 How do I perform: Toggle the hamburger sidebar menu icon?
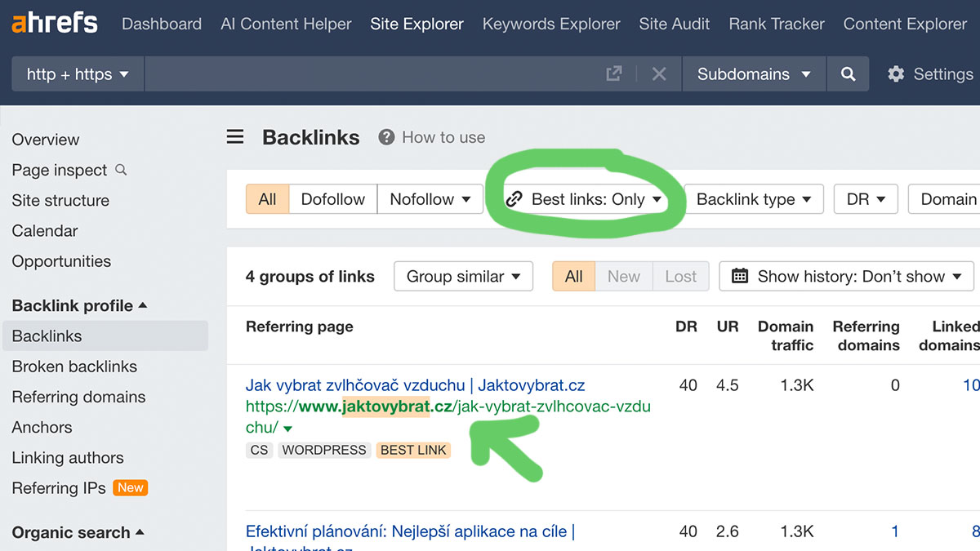[235, 137]
